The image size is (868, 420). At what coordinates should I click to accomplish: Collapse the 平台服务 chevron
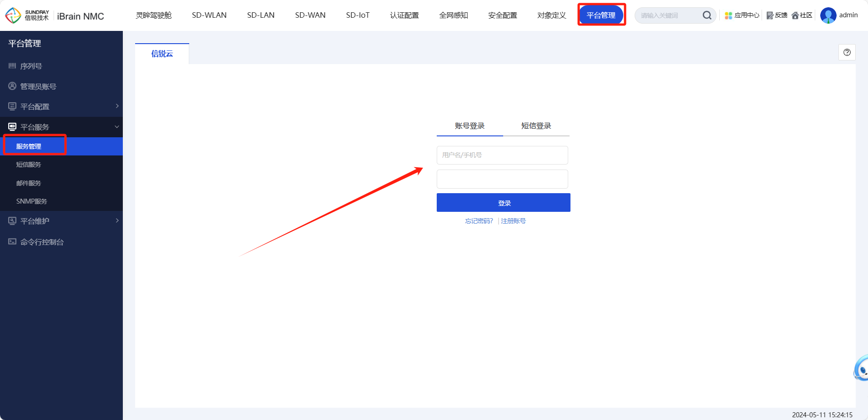coord(117,127)
